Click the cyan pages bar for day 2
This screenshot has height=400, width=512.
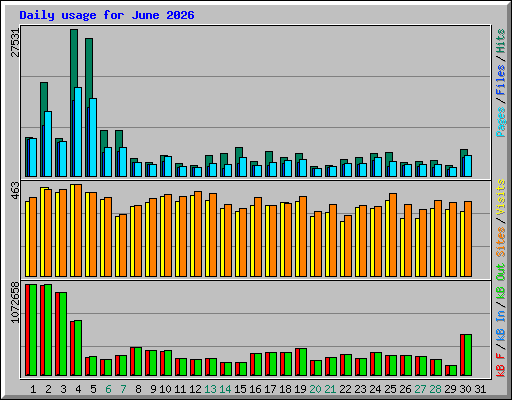[x=48, y=144]
